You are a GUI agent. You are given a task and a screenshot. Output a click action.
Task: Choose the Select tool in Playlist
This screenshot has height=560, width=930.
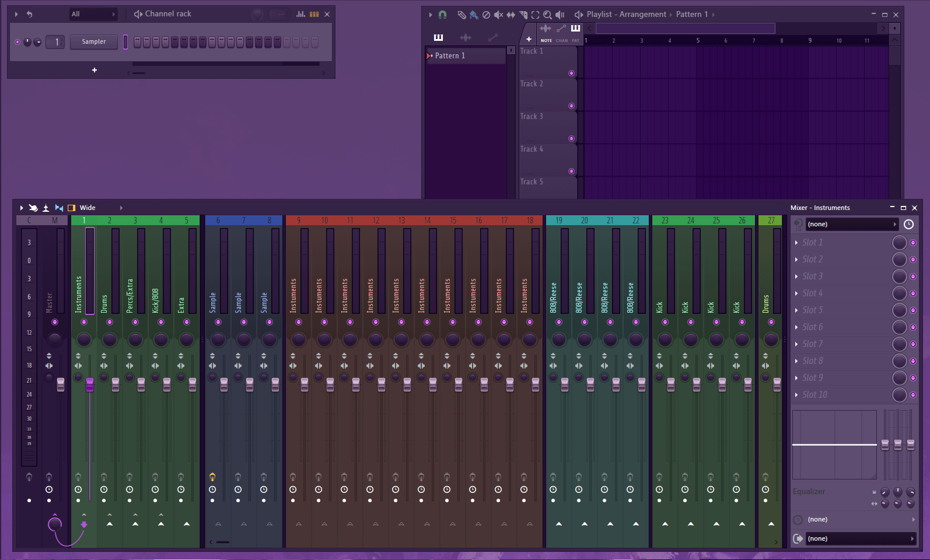pyautogui.click(x=535, y=15)
